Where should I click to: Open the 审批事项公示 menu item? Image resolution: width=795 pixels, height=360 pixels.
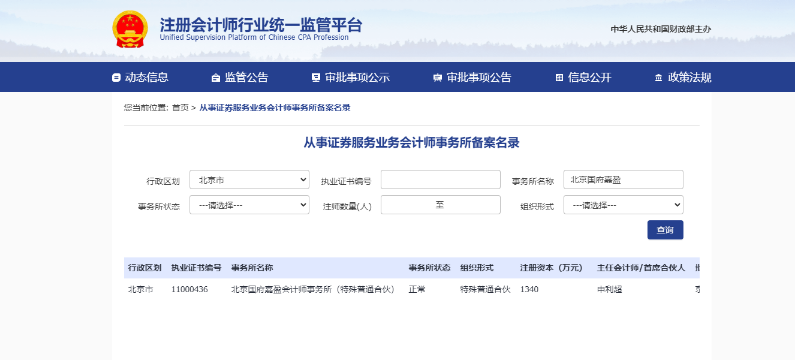point(351,78)
